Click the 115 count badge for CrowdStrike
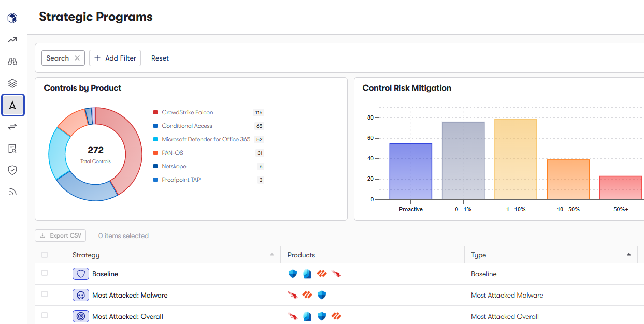Screen dimensions: 644x324 pyautogui.click(x=259, y=112)
